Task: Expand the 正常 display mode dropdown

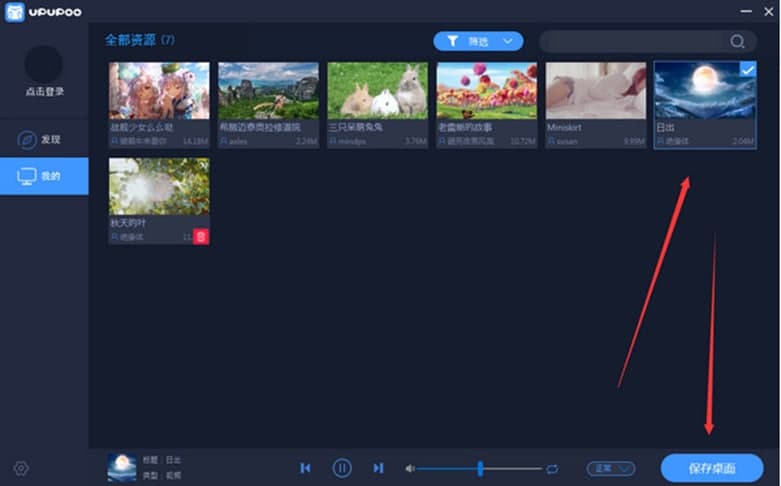Action: click(x=611, y=468)
